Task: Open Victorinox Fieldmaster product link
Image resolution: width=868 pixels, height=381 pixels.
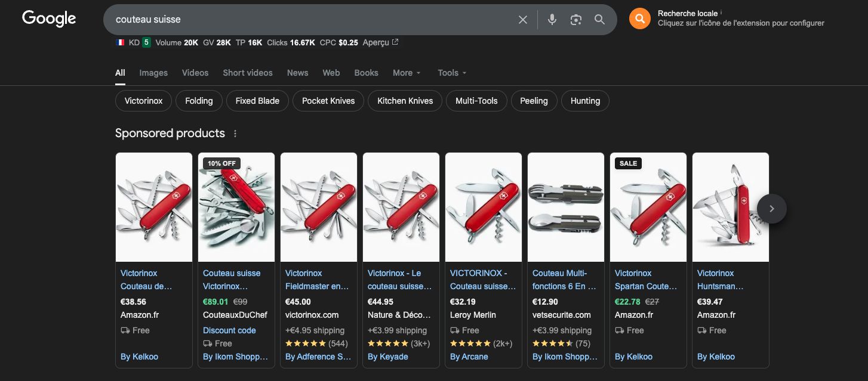Action: click(317, 280)
